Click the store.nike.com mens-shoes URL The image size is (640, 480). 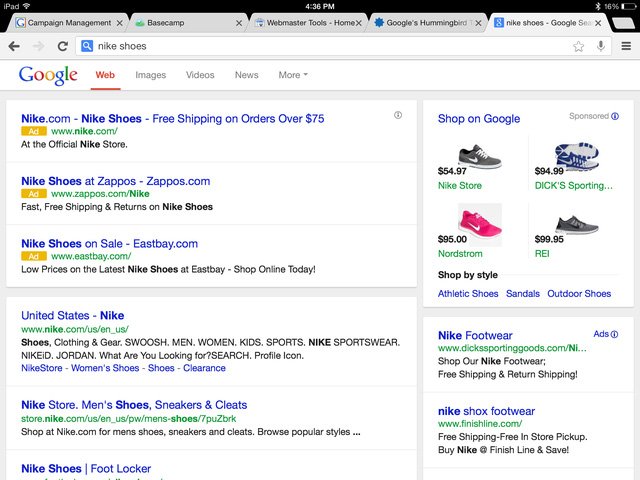[x=129, y=419]
